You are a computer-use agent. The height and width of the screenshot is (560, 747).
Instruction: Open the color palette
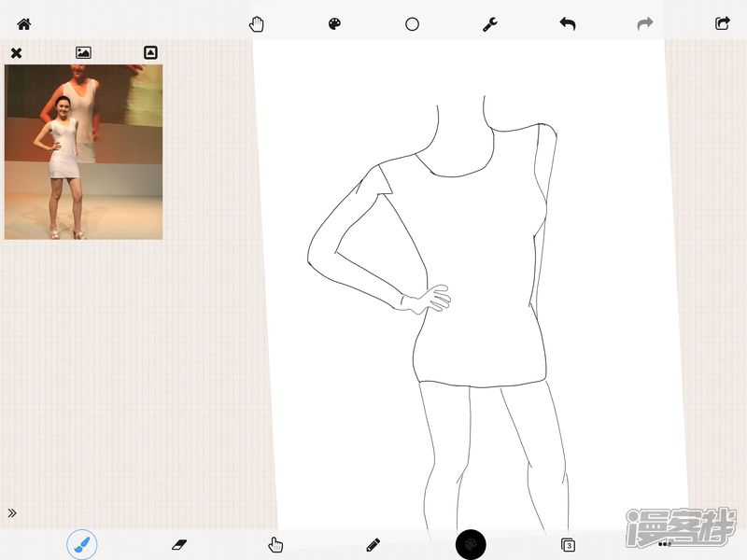pos(334,24)
